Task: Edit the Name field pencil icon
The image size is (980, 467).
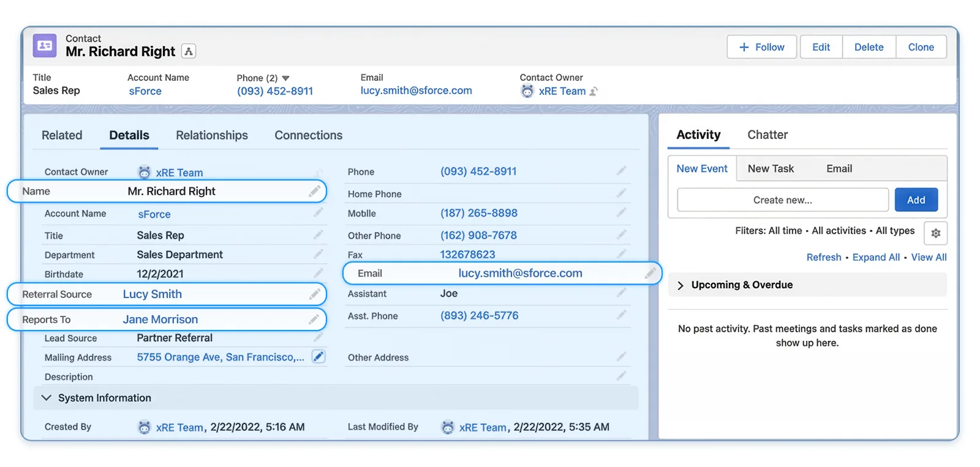Action: tap(314, 191)
